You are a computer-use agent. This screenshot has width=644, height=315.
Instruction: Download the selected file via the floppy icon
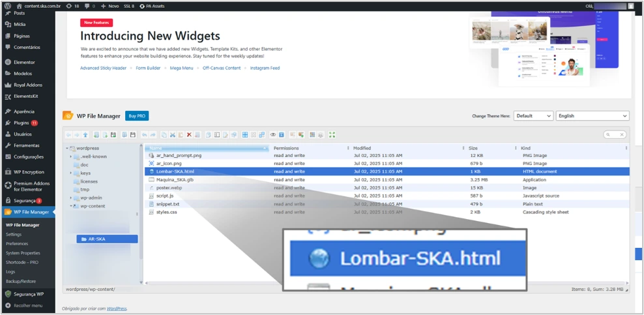pos(133,135)
